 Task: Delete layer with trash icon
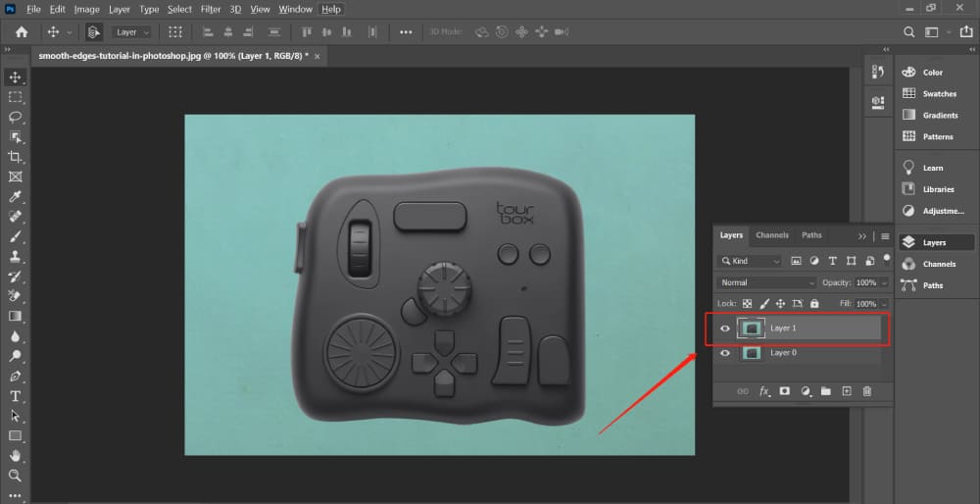(x=867, y=391)
